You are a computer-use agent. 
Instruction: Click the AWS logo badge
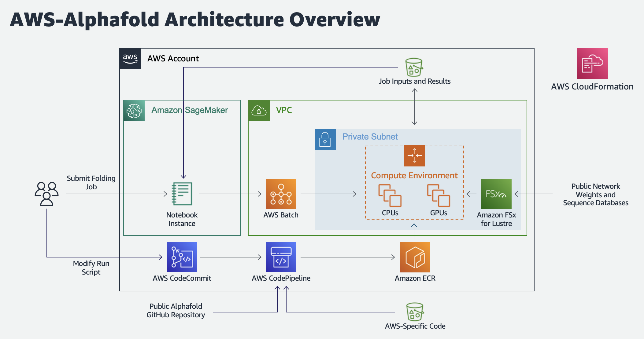(130, 59)
